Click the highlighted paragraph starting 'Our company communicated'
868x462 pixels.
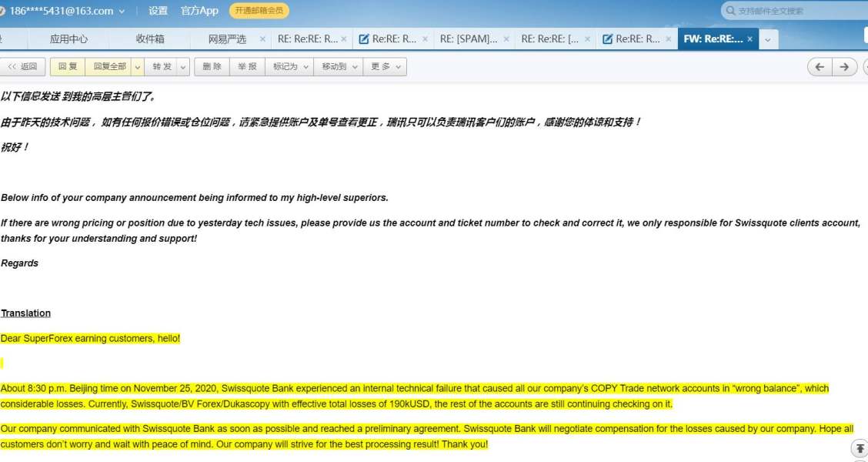[x=427, y=436]
